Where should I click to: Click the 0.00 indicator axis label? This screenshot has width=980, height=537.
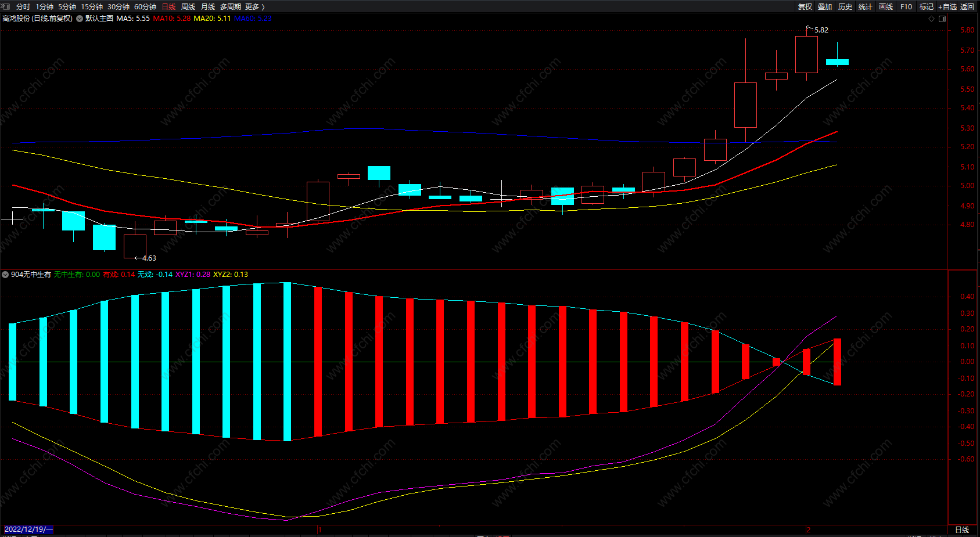point(967,362)
